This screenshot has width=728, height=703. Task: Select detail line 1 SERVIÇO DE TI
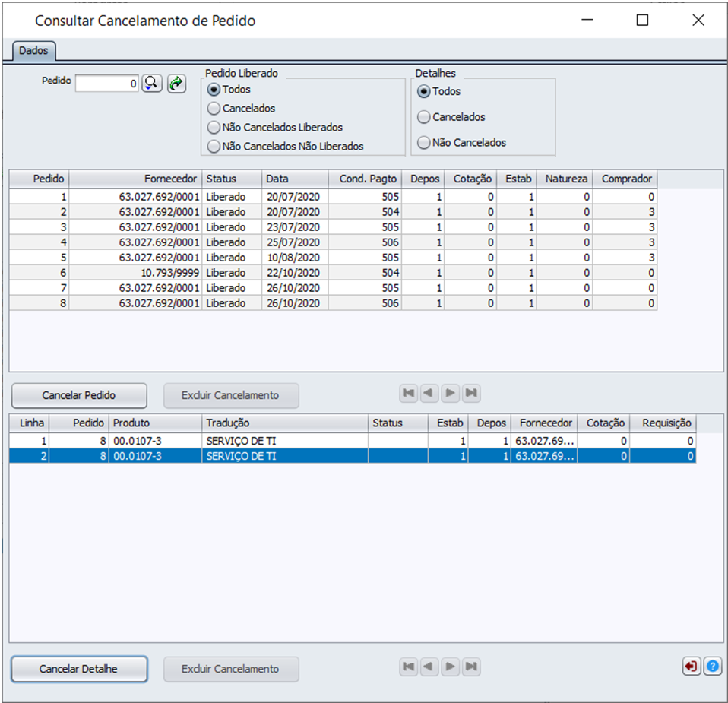[353, 441]
